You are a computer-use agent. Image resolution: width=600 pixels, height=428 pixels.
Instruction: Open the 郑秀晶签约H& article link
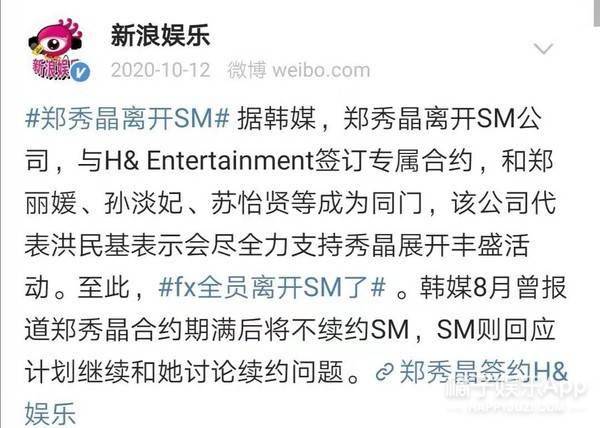tap(483, 371)
